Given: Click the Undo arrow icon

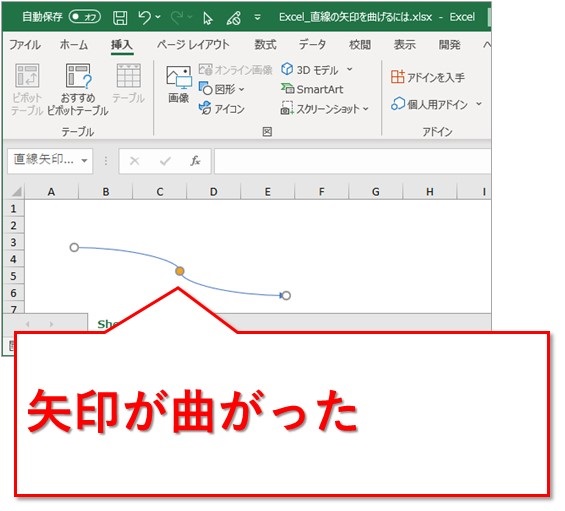Looking at the screenshot, I should [x=144, y=17].
